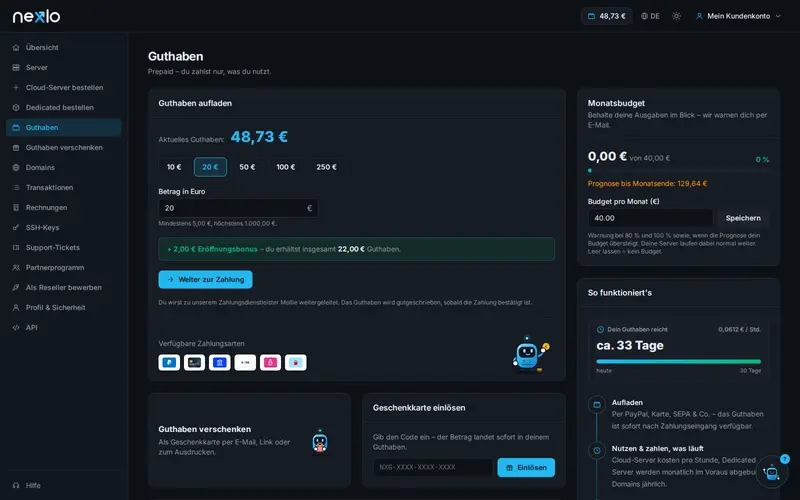Click the Nutzen & zahlen step clock icon
The width and height of the screenshot is (800, 500).
596,451
